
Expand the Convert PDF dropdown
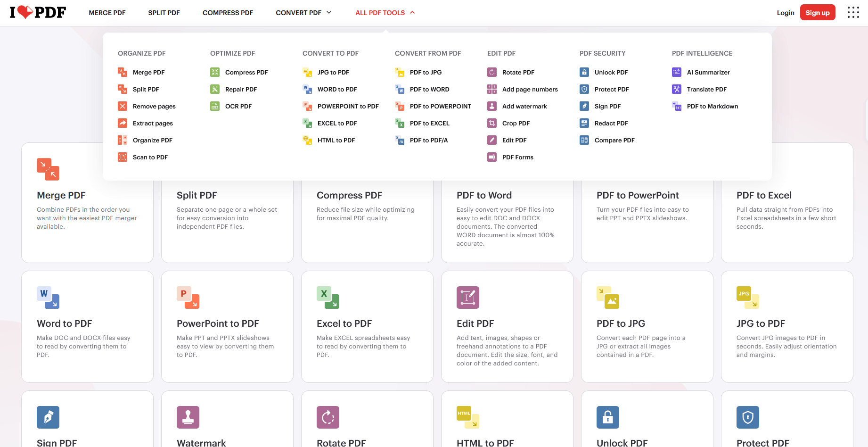click(303, 13)
